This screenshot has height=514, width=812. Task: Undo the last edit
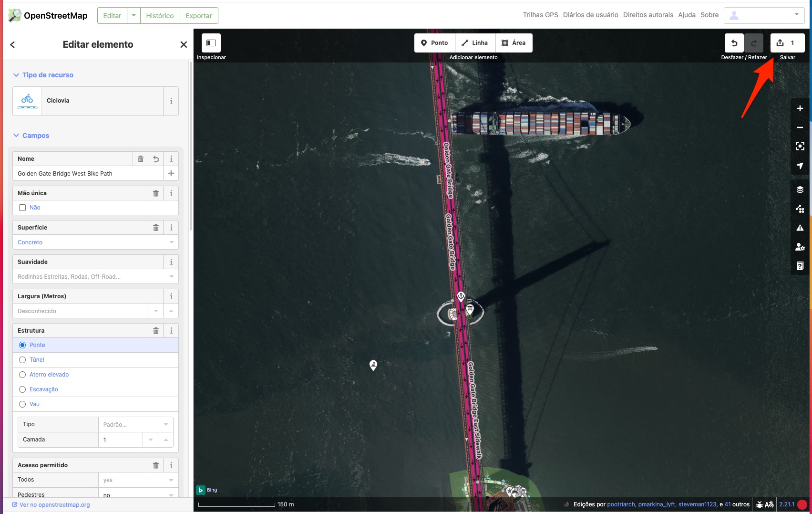734,43
